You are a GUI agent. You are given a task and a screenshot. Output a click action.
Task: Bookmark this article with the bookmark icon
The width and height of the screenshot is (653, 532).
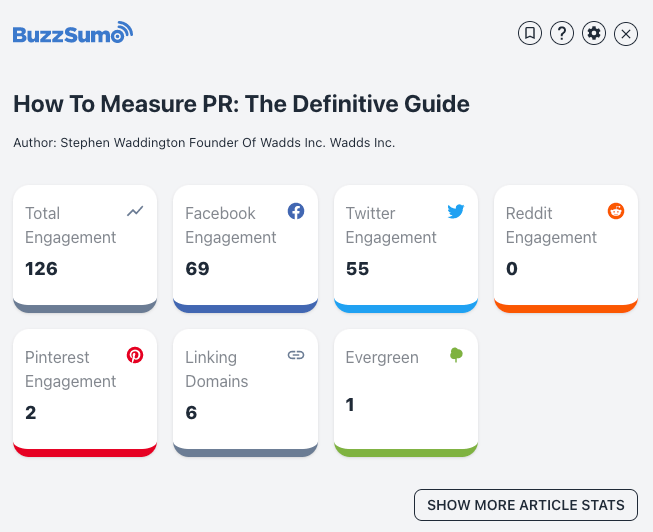point(529,34)
